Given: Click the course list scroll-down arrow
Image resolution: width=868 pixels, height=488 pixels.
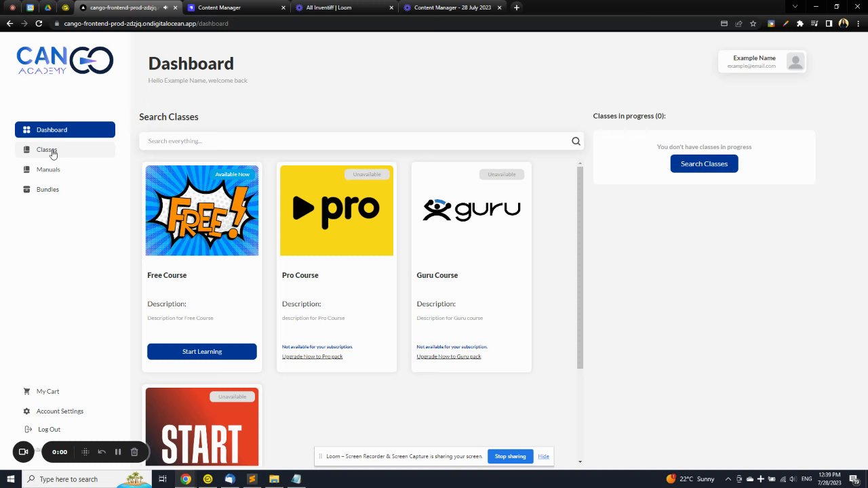Looking at the screenshot, I should point(580,462).
